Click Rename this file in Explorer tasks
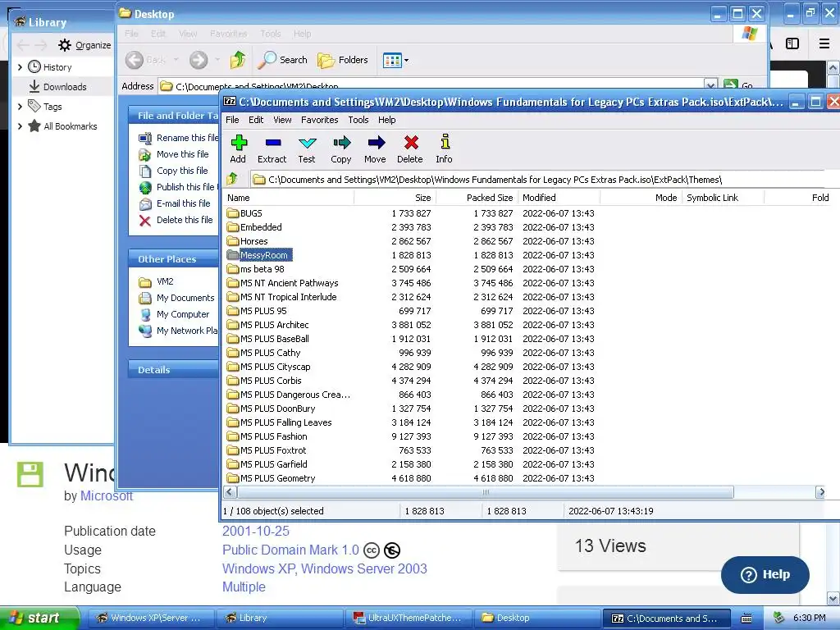 187,138
